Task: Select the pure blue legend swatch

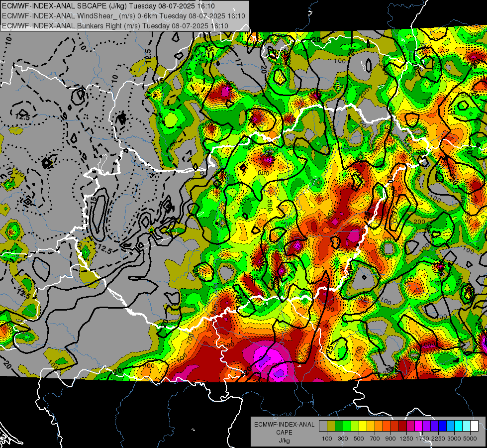Action: click(442, 426)
